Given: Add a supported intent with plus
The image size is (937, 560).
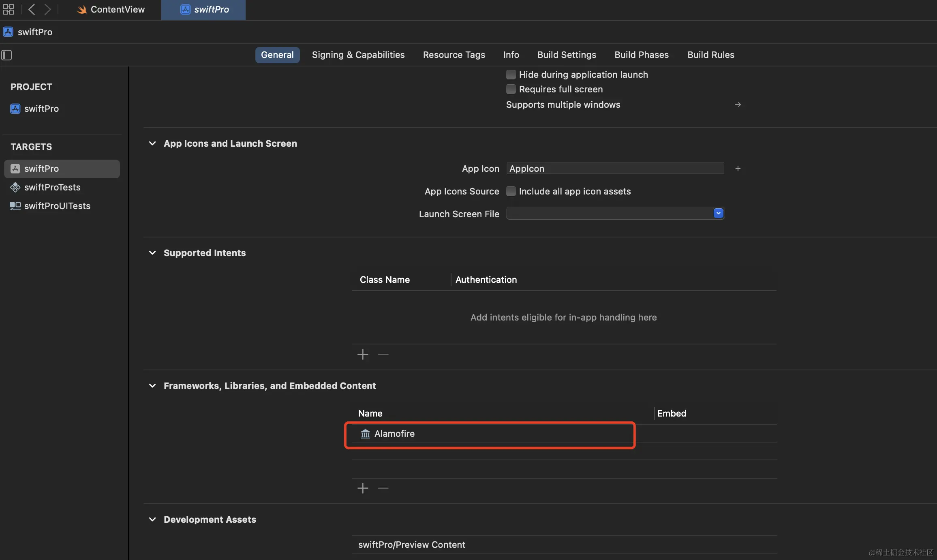Looking at the screenshot, I should [x=363, y=355].
